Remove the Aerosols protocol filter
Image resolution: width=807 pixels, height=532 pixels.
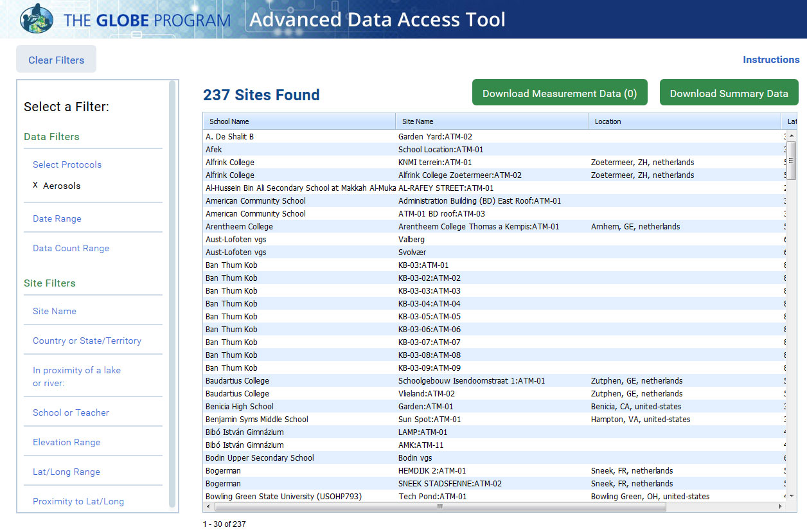click(x=35, y=186)
